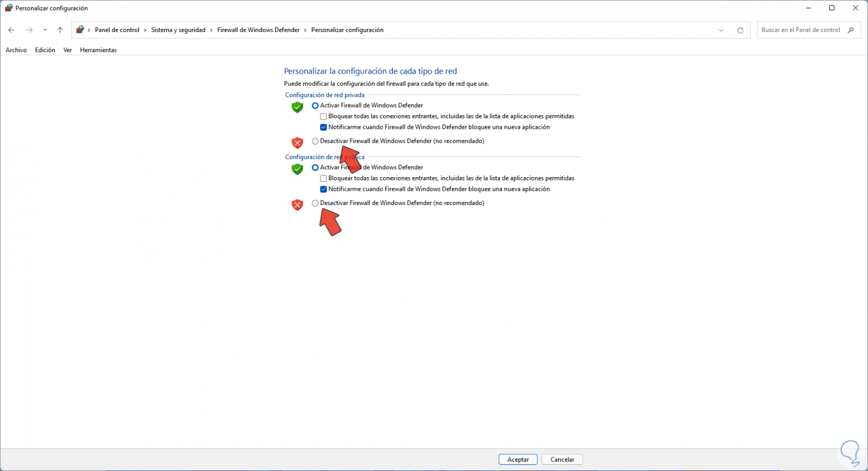
Task: Click the green shield icon in public network section
Action: [297, 169]
